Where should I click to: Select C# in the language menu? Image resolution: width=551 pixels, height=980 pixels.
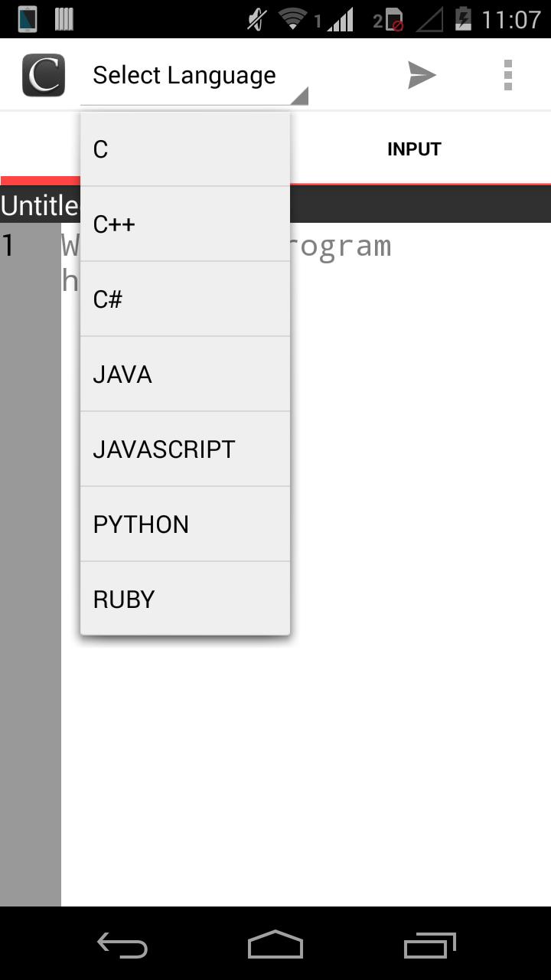click(x=184, y=299)
